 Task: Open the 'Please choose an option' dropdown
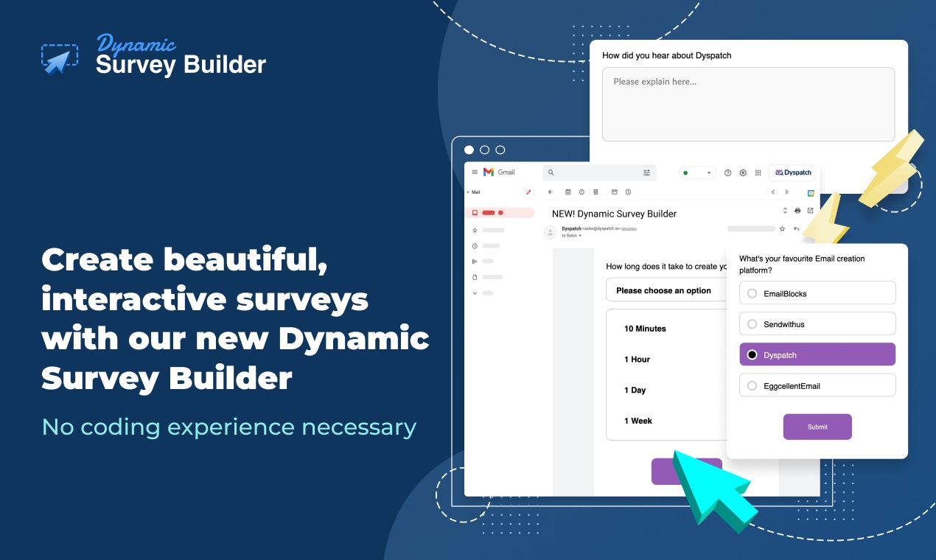click(666, 290)
